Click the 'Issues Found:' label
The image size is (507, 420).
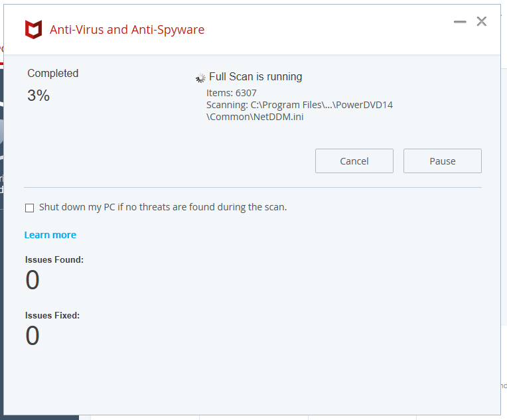pos(54,260)
